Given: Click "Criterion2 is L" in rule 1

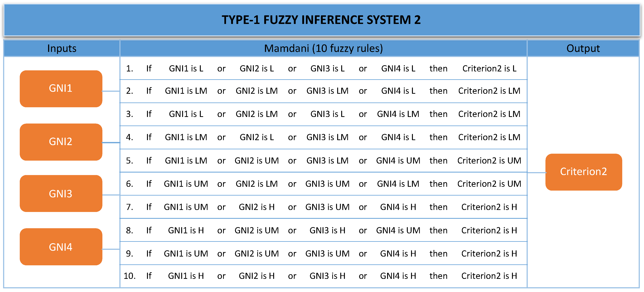Looking at the screenshot, I should point(489,69).
